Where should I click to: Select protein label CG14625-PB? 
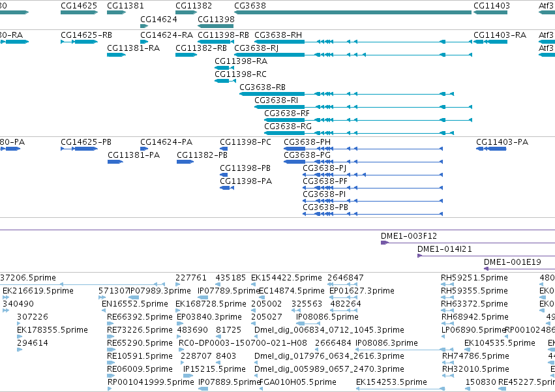[x=86, y=142]
